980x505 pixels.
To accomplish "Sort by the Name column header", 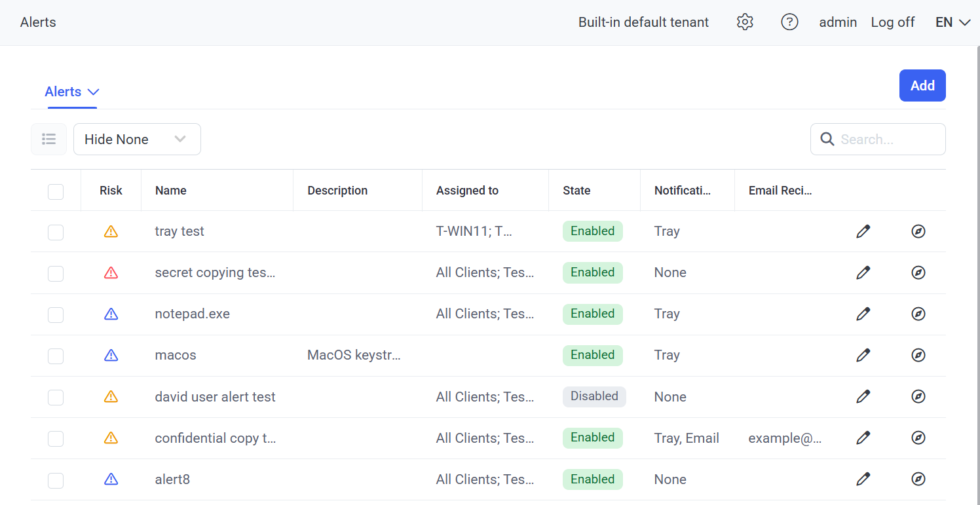I will click(x=171, y=191).
